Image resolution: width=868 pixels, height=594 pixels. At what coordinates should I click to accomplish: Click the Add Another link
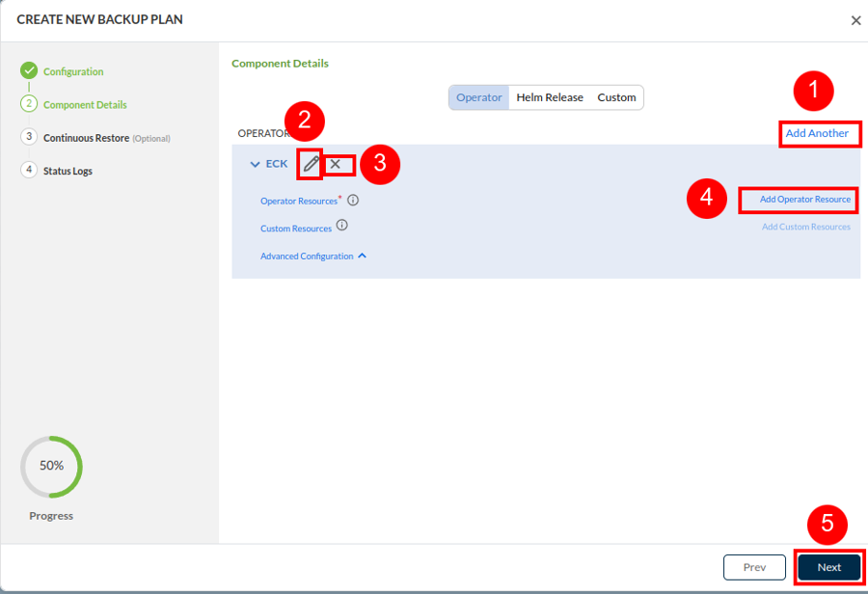point(817,133)
